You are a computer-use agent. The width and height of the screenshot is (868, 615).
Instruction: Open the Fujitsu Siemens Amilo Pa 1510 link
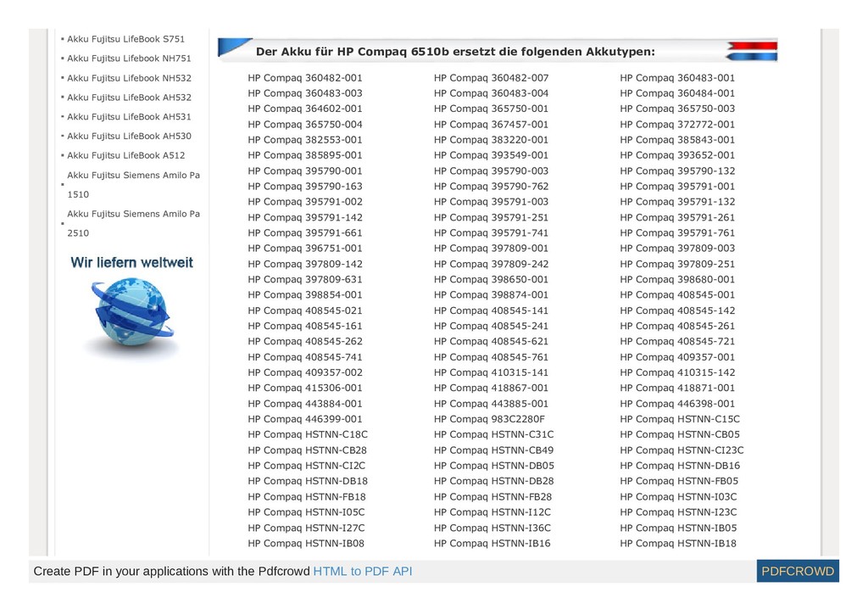click(133, 185)
